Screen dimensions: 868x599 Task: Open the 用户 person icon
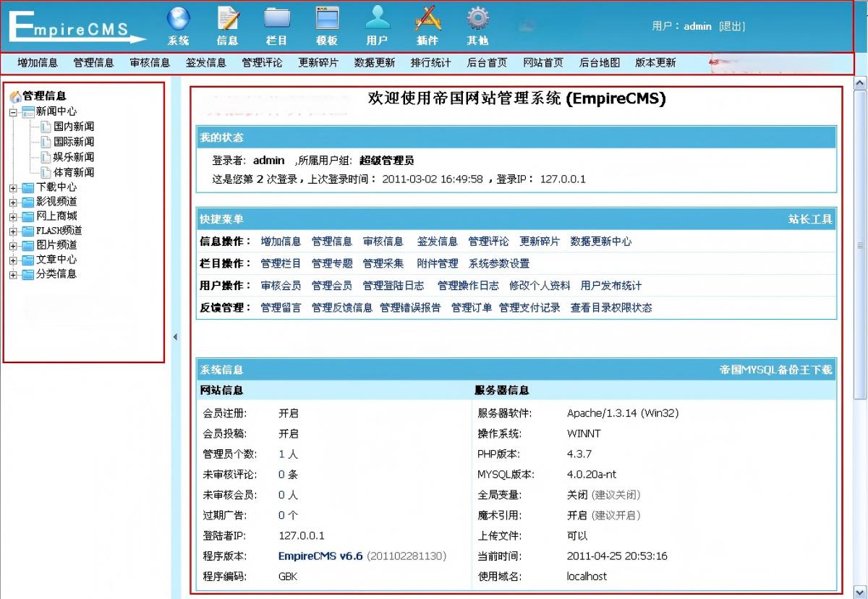(x=378, y=18)
